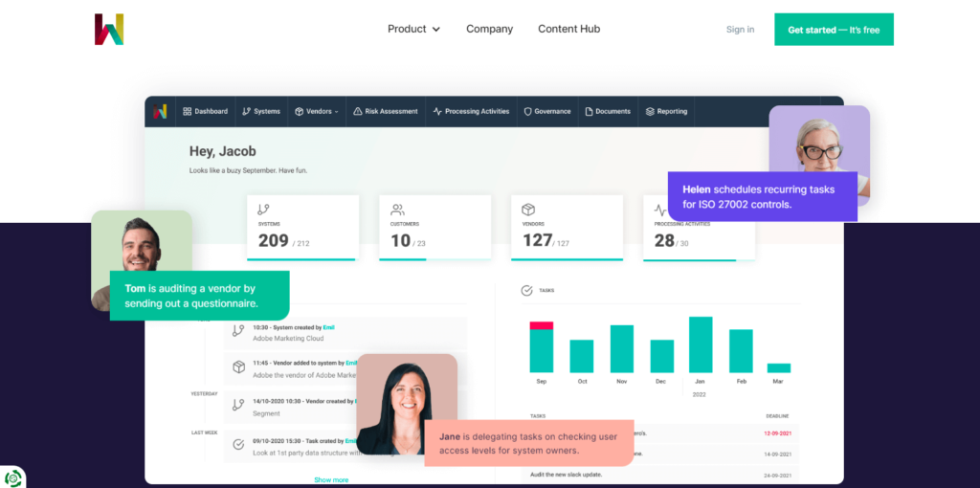This screenshot has height=488, width=980.
Task: Click the Systems 209 / 212 card
Action: [303, 228]
